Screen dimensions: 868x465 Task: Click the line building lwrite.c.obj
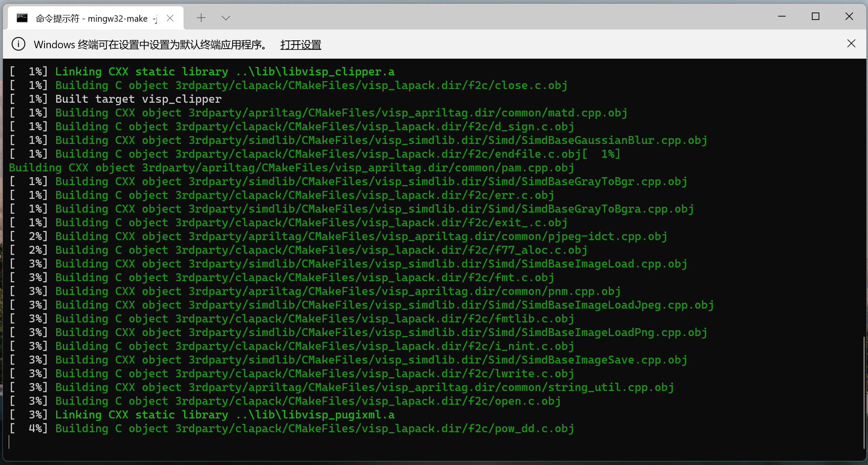point(292,373)
